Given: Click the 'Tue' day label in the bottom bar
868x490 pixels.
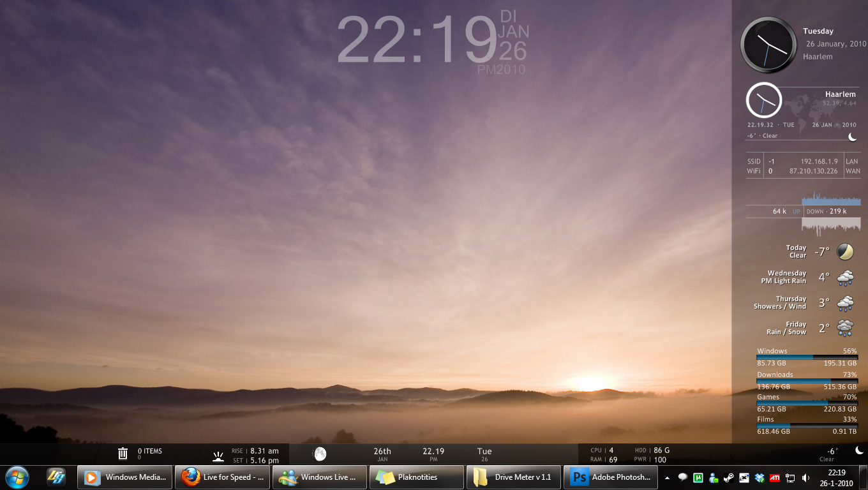Looking at the screenshot, I should pos(484,451).
